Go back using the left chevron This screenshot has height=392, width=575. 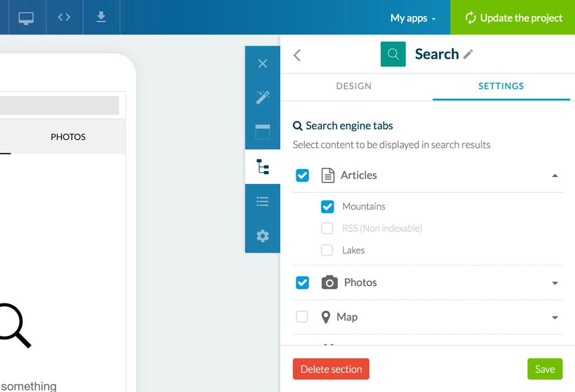pyautogui.click(x=297, y=55)
